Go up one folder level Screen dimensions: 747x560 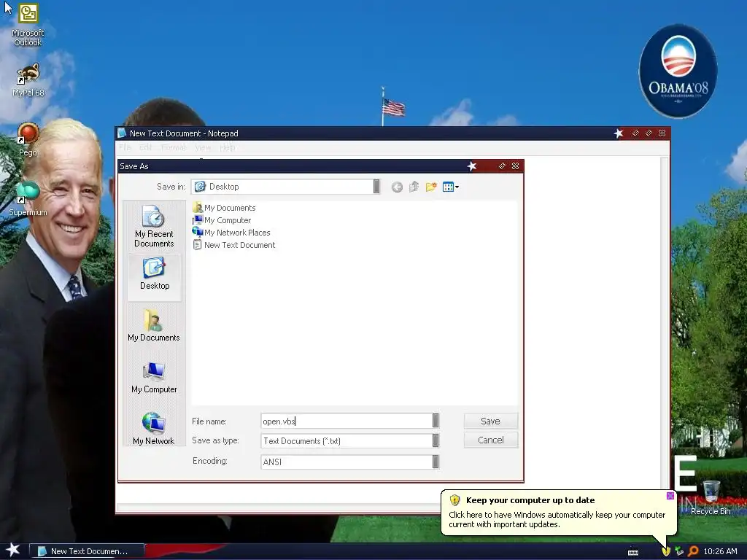pyautogui.click(x=414, y=187)
